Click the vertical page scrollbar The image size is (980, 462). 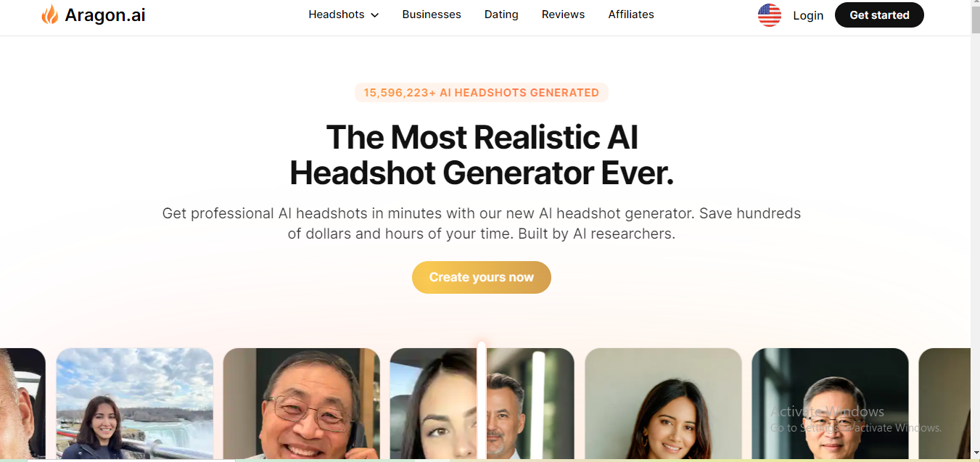[x=975, y=231]
